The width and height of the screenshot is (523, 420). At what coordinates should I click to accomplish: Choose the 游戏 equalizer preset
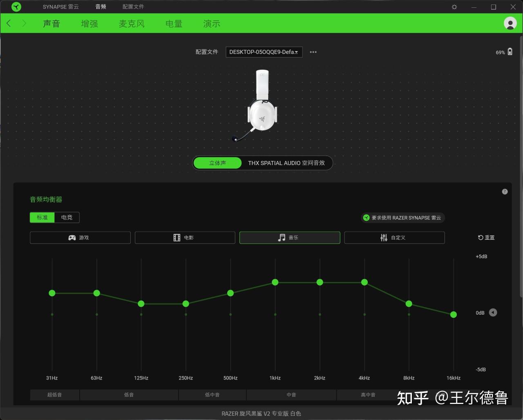80,238
